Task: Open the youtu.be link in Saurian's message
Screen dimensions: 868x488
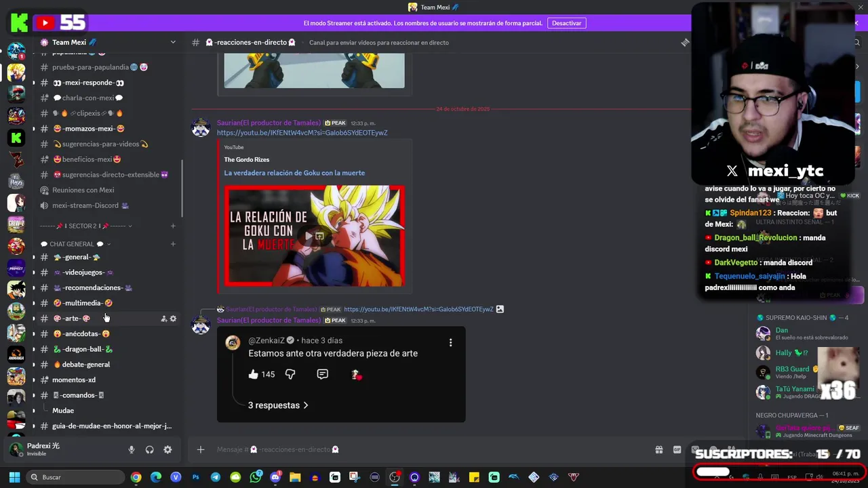Action: (302, 133)
